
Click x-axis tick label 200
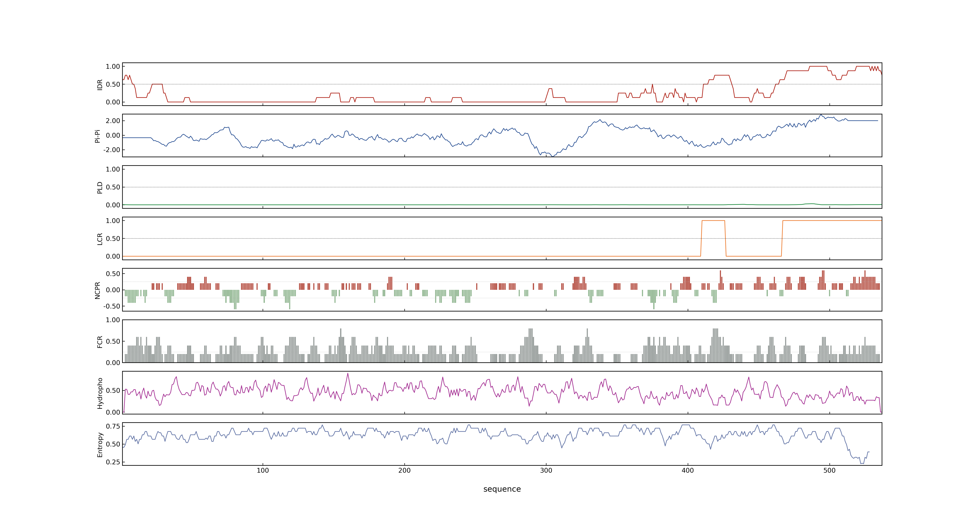tap(404, 470)
